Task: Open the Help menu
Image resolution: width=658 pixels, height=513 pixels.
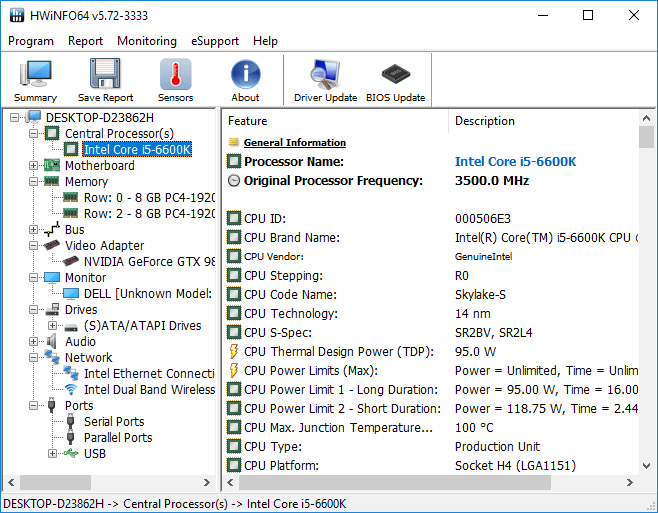Action: [x=265, y=41]
